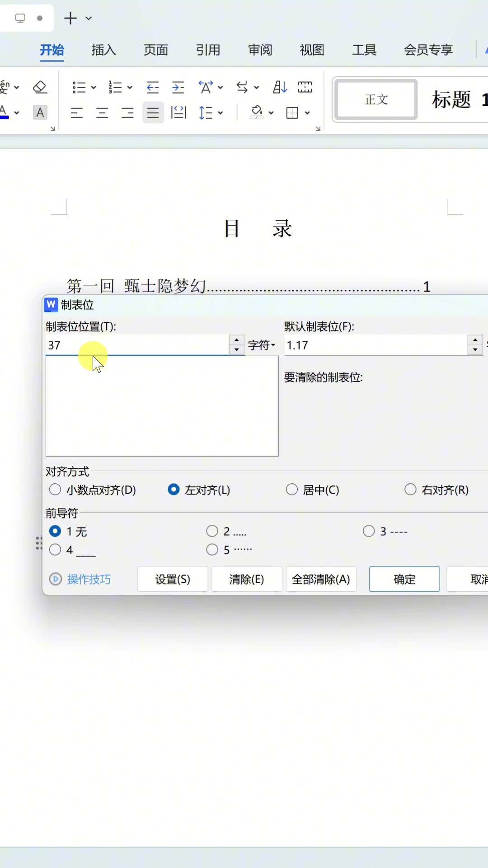Image resolution: width=488 pixels, height=868 pixels.
Task: Open the 页面 ribbon tab
Action: (156, 50)
